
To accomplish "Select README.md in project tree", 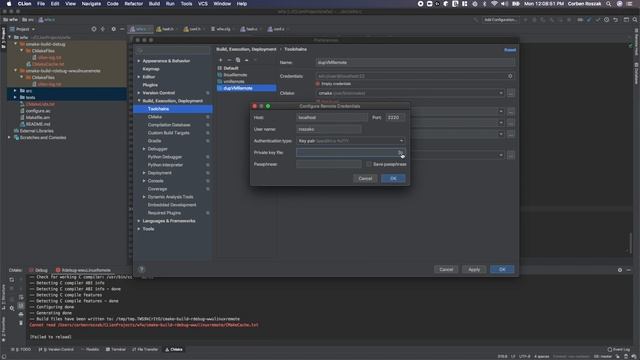I will pyautogui.click(x=38, y=124).
